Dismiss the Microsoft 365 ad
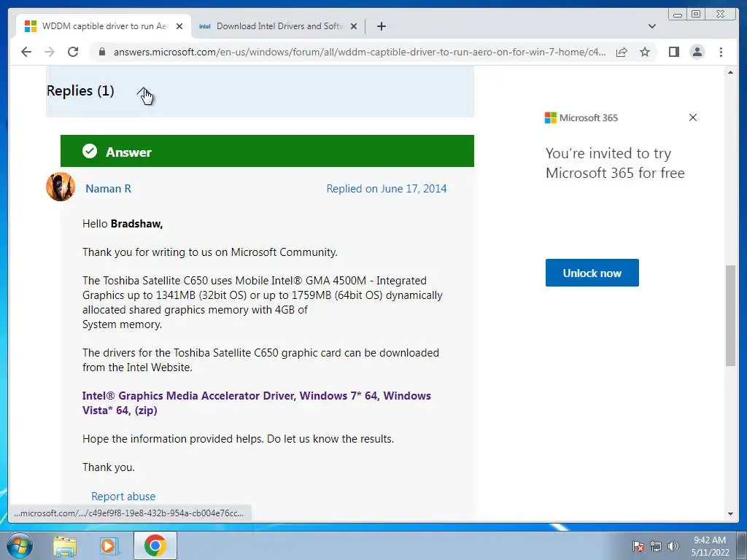747x560 pixels. coord(693,117)
